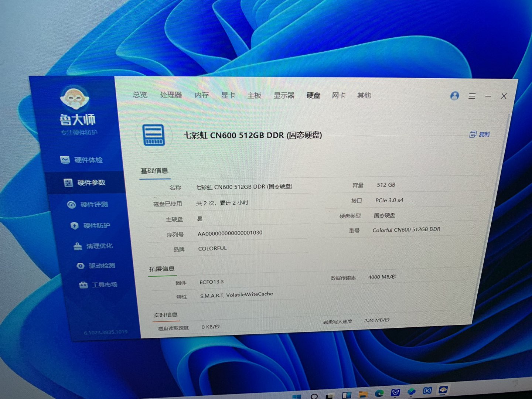532x399 pixels.
Task: Open 工具市场 in the sidebar
Action: click(x=98, y=285)
